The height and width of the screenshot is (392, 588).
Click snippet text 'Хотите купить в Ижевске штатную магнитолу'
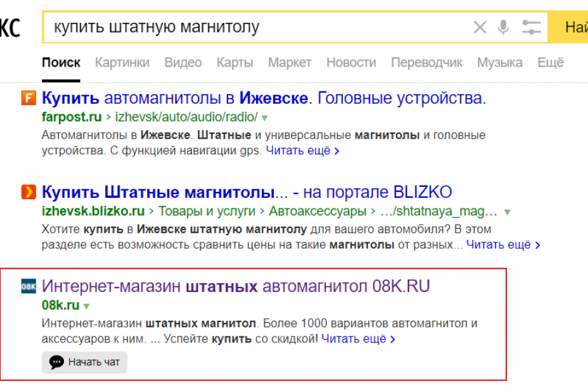tap(174, 229)
